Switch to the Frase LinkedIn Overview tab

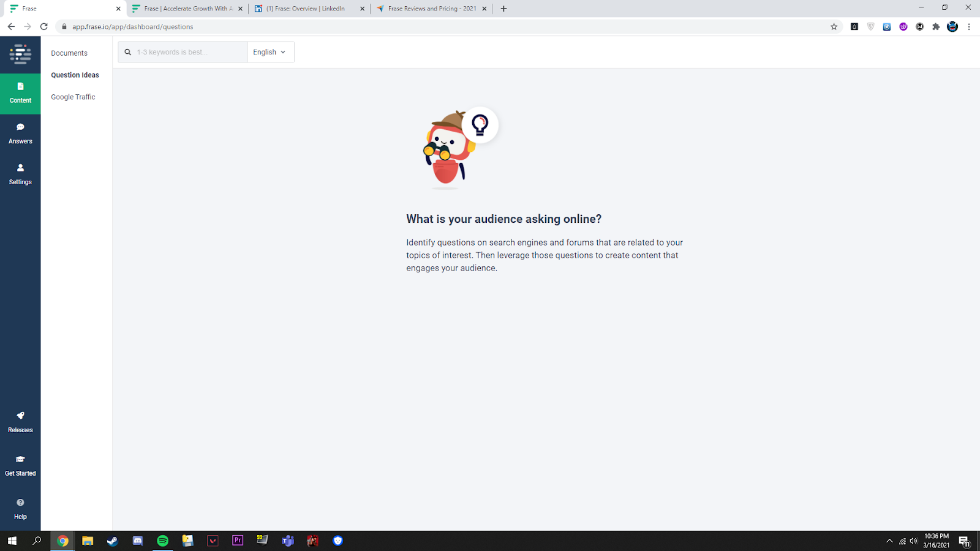309,9
